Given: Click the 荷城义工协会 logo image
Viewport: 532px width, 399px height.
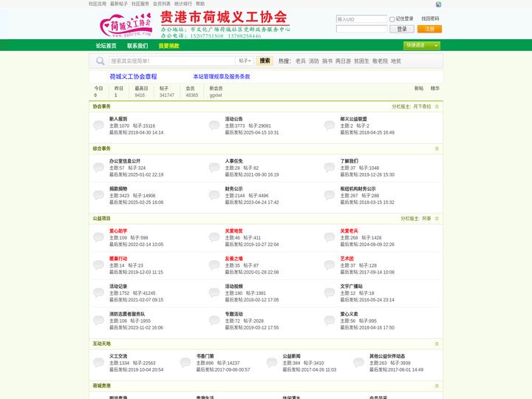Looking at the screenshot, I should coord(126,25).
